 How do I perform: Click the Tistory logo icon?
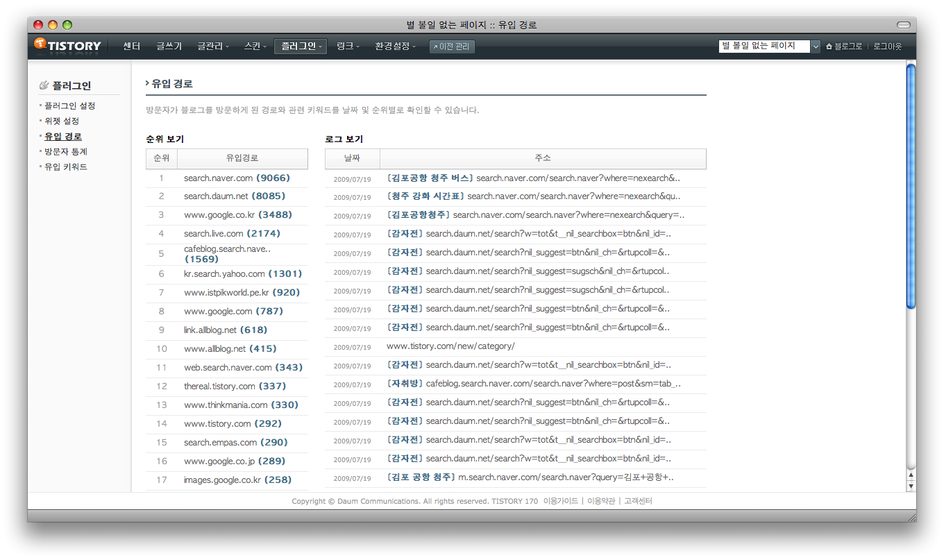pos(41,45)
